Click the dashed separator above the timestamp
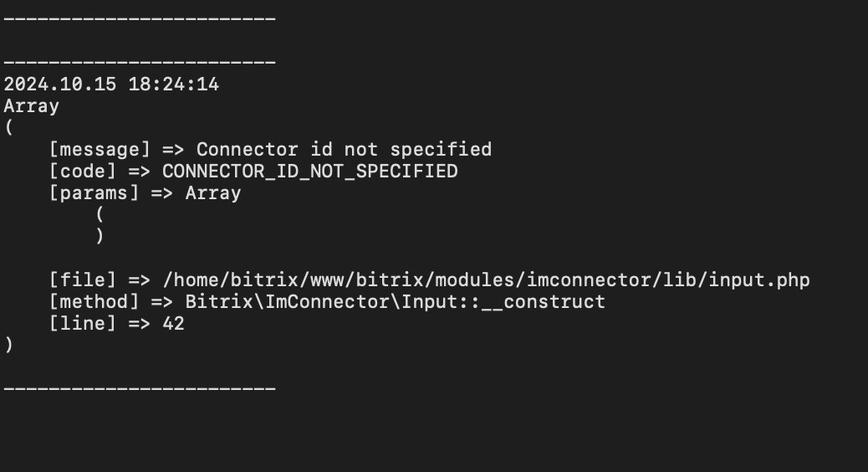868x472 pixels. (140, 62)
